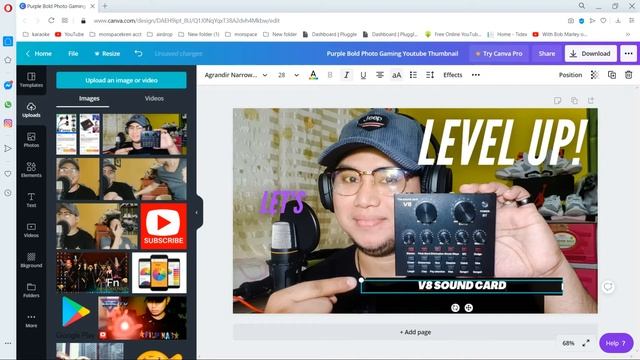Duplicate the page icon above canvas
Screen dimensions: 640x360
[x=574, y=100]
